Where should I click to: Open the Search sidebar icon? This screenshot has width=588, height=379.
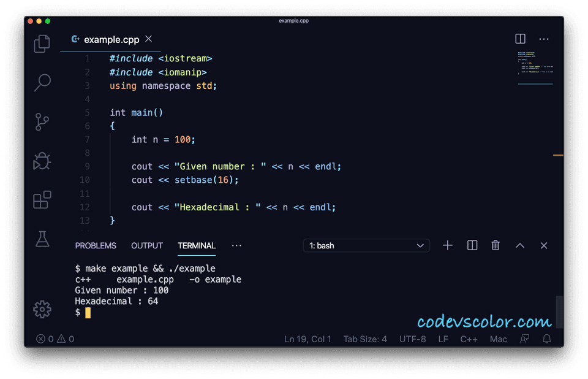point(42,82)
